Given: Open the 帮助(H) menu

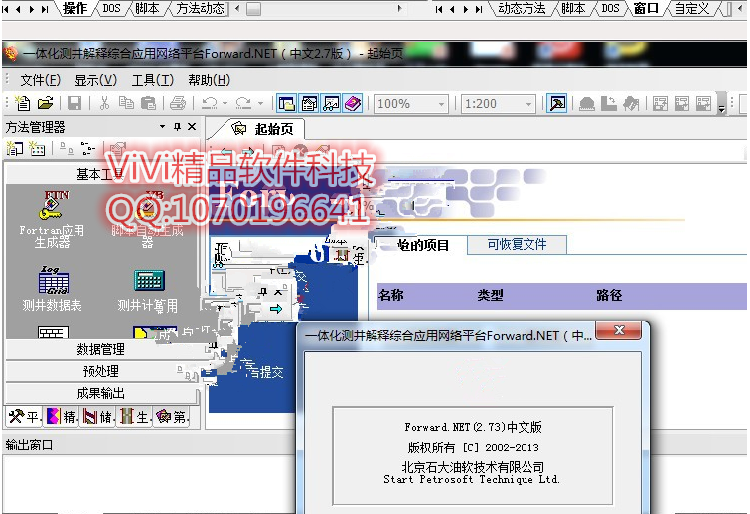Looking at the screenshot, I should click(209, 80).
